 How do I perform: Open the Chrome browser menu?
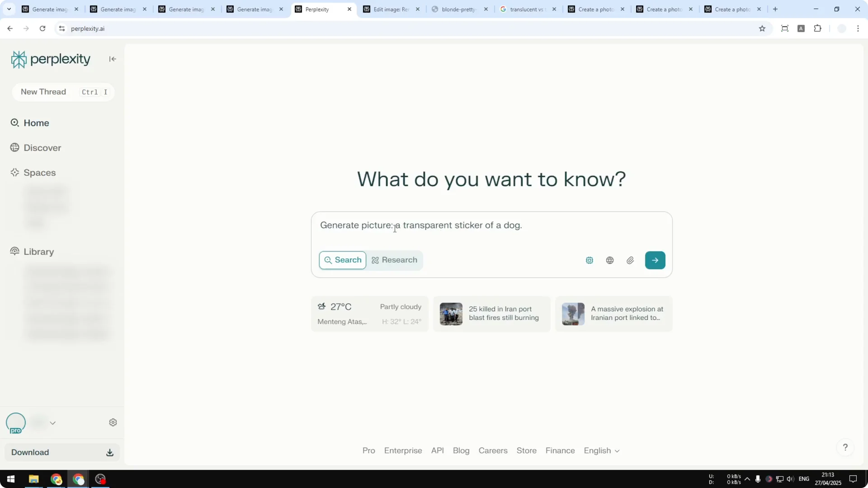(859, 28)
